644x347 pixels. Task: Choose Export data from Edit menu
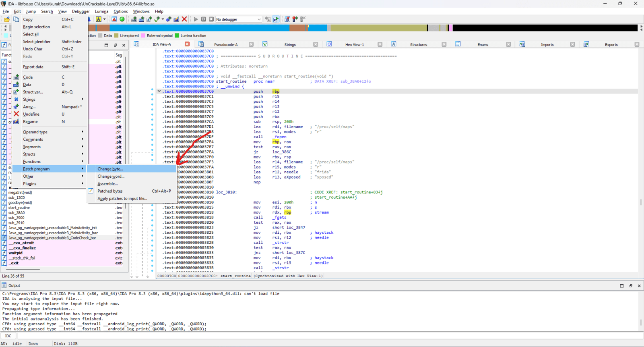coord(50,67)
